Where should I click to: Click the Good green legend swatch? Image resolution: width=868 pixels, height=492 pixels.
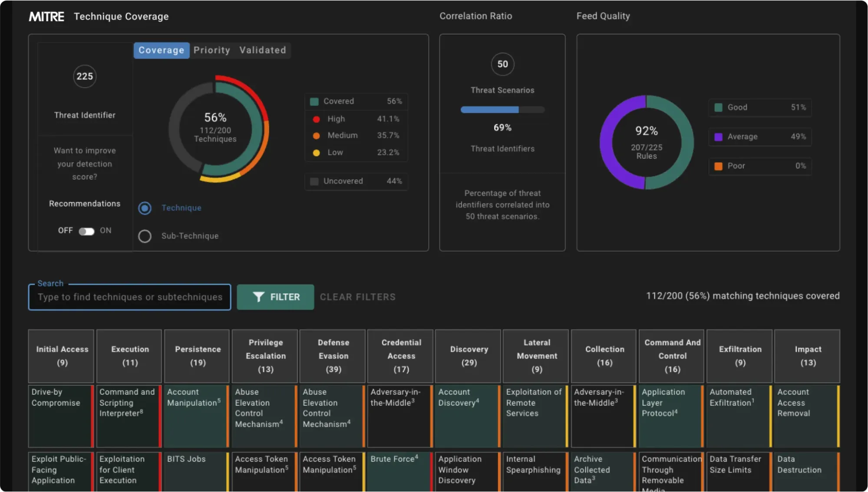click(x=719, y=108)
